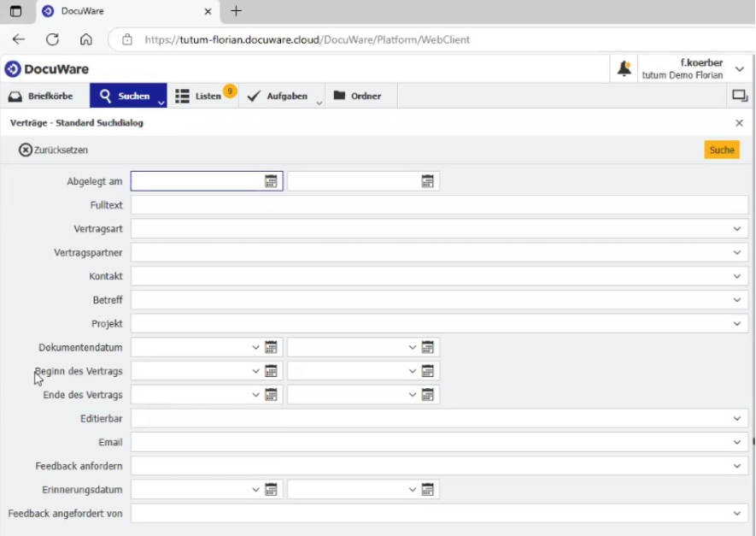This screenshot has width=756, height=536.
Task: Expand the Email dropdown
Action: pyautogui.click(x=736, y=443)
